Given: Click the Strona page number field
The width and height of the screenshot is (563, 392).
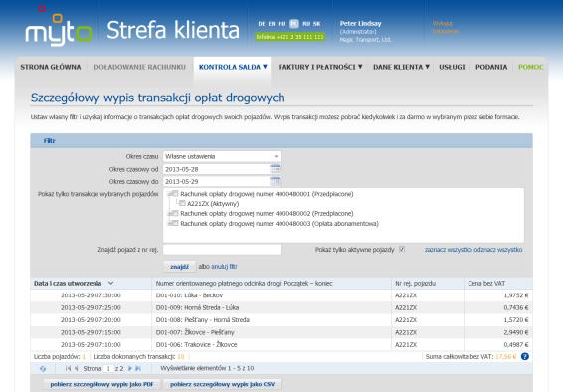Looking at the screenshot, I should [x=108, y=369].
